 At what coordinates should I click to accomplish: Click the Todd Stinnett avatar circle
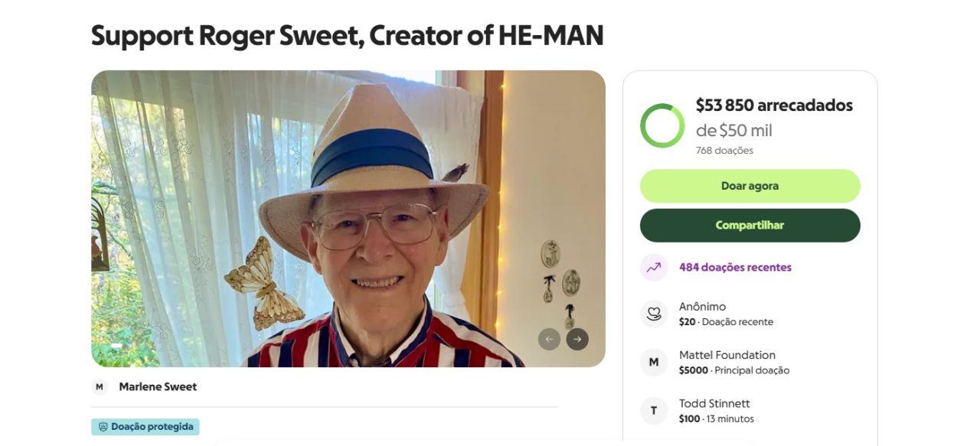click(x=654, y=410)
